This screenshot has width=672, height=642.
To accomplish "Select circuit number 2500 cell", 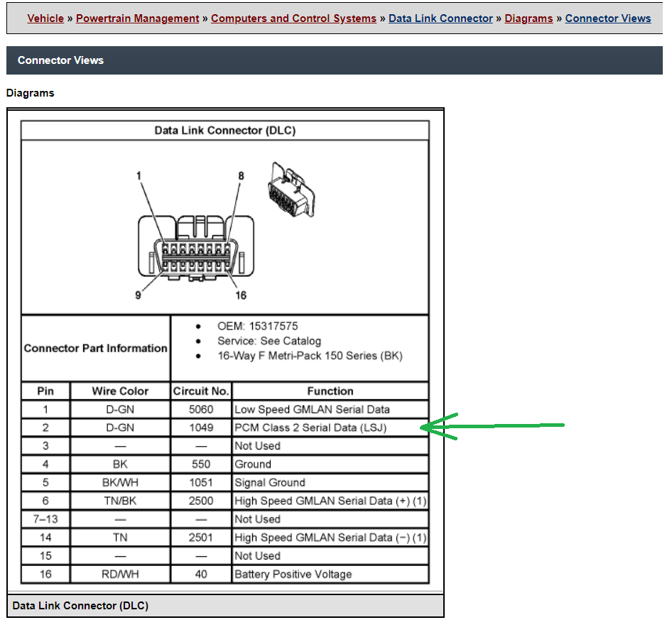I will (x=201, y=501).
